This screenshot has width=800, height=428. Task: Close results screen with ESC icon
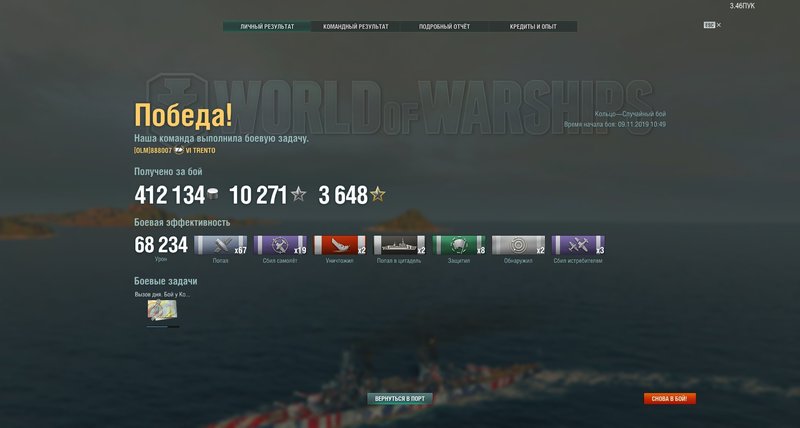712,24
